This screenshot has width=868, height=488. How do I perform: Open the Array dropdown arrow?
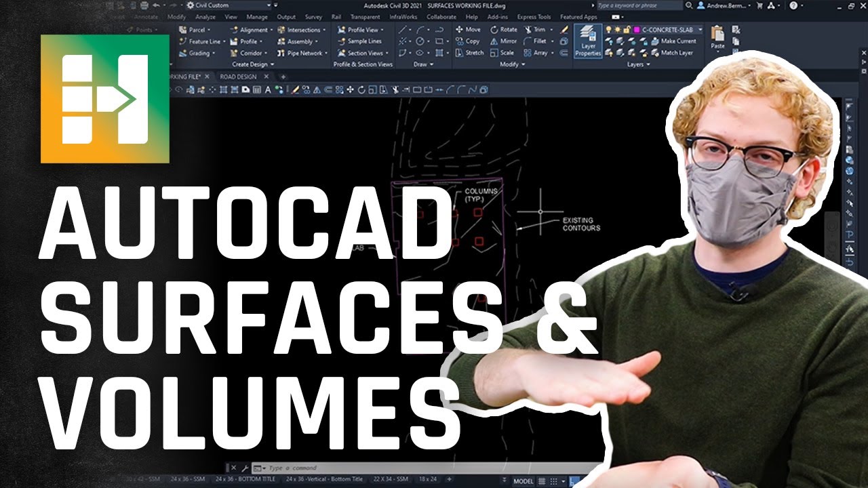coord(552,53)
